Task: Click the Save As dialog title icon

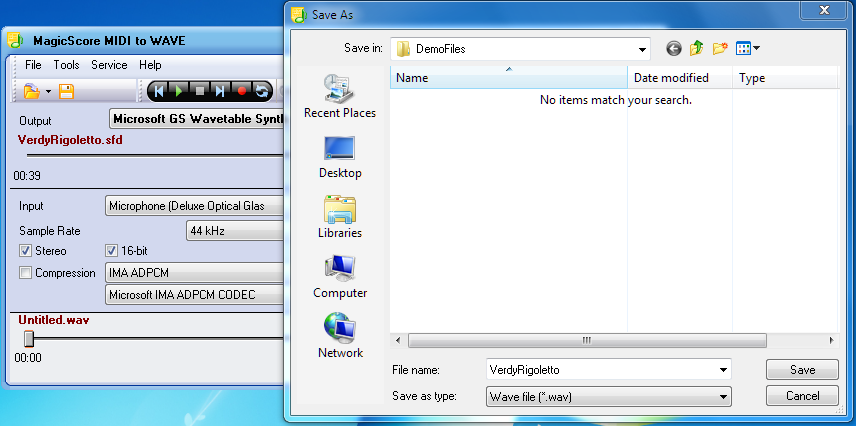Action: point(298,15)
